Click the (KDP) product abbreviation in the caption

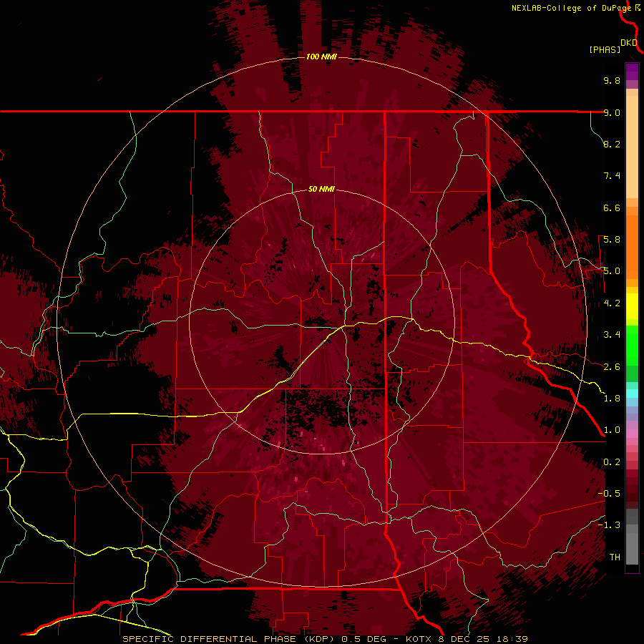pos(318,639)
